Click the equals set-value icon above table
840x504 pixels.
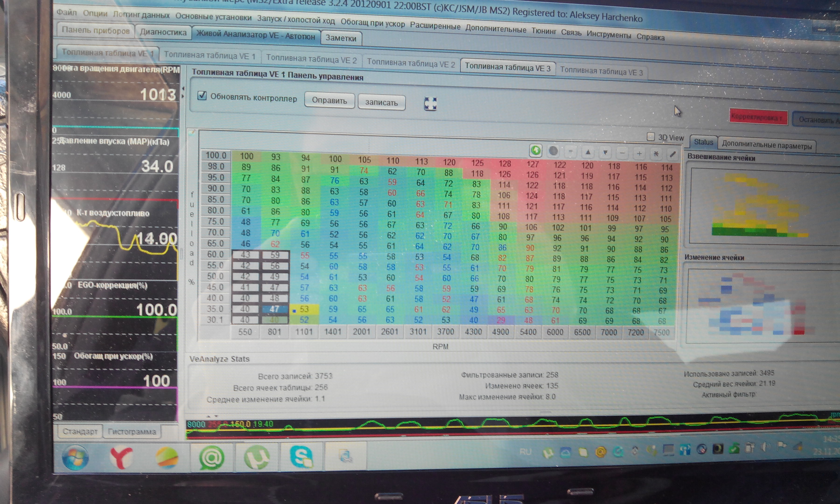pyautogui.click(x=570, y=151)
